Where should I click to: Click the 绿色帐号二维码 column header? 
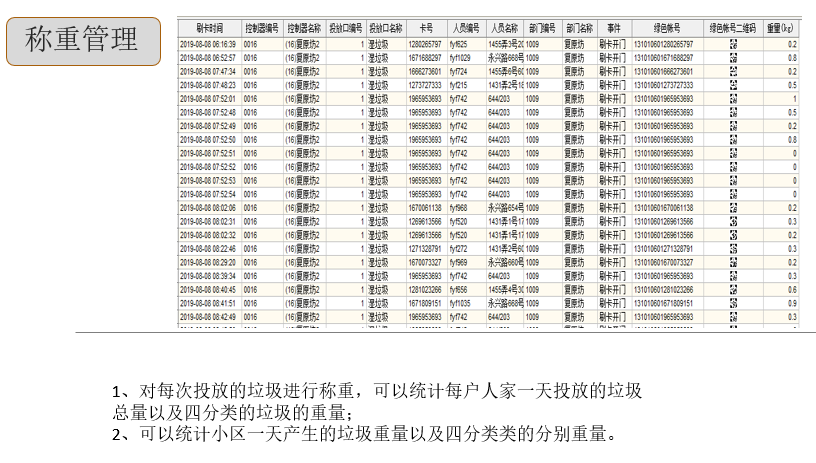[733, 28]
